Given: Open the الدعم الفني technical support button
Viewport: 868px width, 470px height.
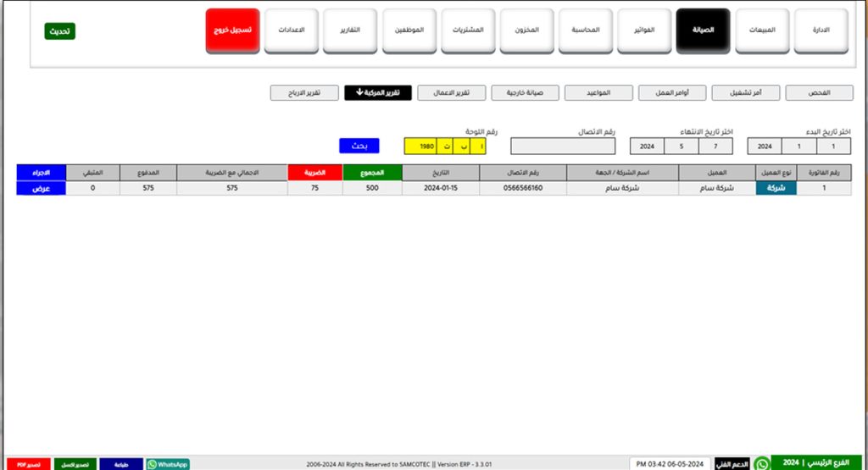Looking at the screenshot, I should (732, 464).
